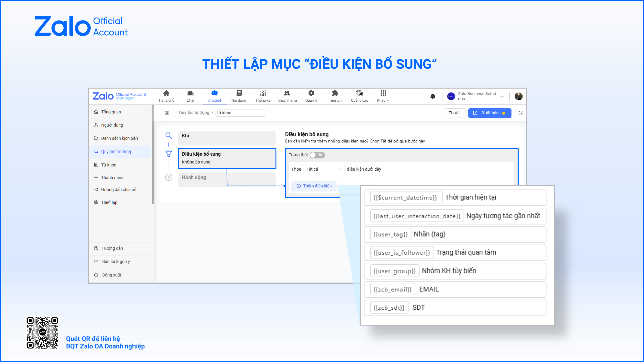Click the notification bell icon
The height and width of the screenshot is (362, 644).
coord(433,96)
